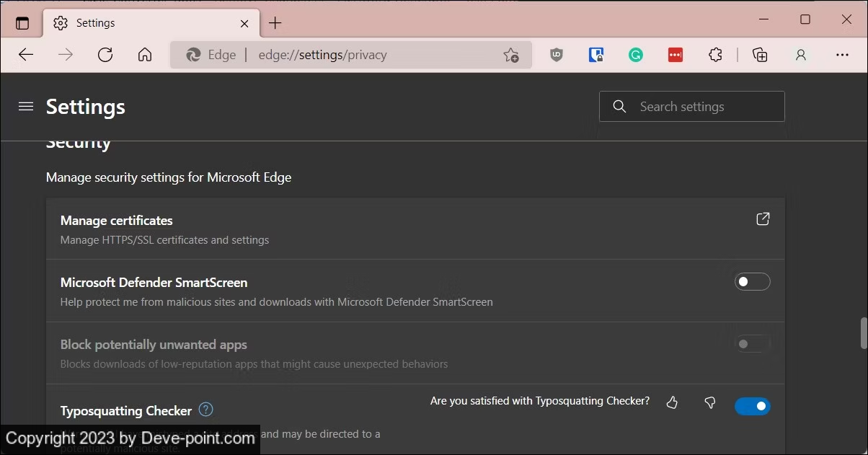Click "Blocks downloads of low-reputation apps" description

254,364
